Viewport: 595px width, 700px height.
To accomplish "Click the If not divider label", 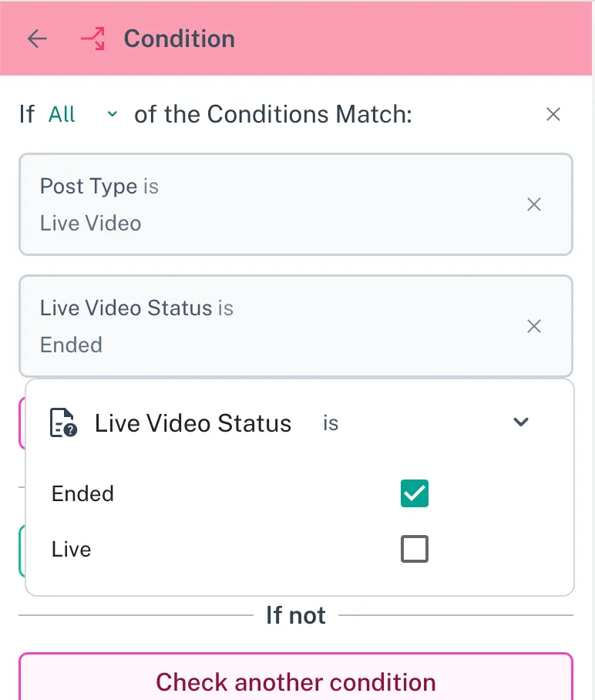I will pos(296,615).
